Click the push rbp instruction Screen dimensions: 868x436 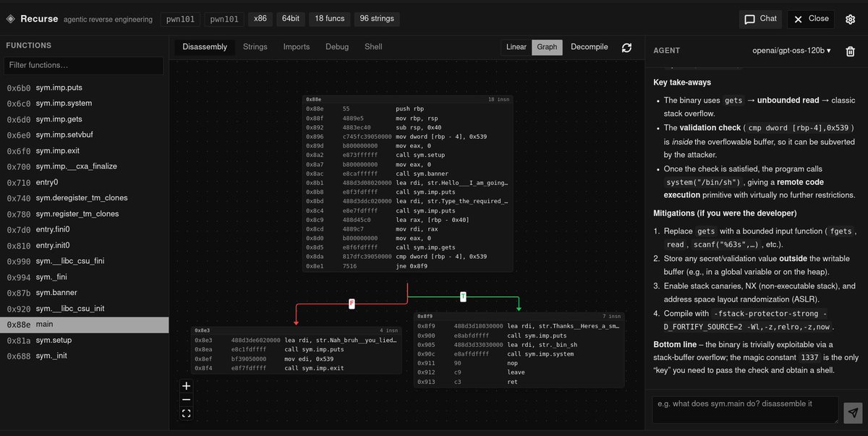pyautogui.click(x=407, y=108)
